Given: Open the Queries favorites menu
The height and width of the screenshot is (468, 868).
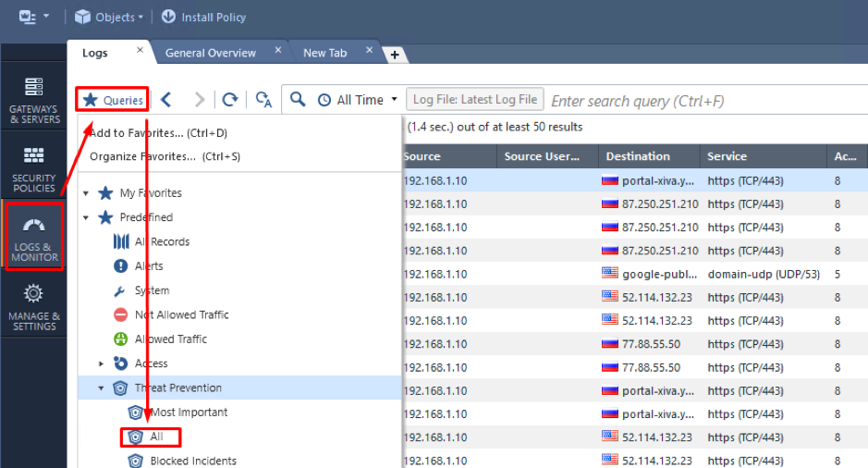Looking at the screenshot, I should coord(113,100).
